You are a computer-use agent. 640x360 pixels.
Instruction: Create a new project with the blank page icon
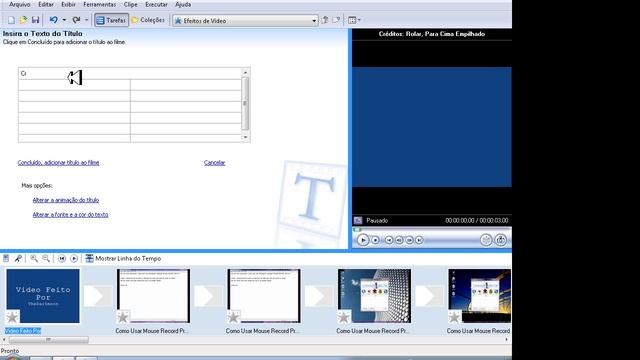[x=11, y=20]
